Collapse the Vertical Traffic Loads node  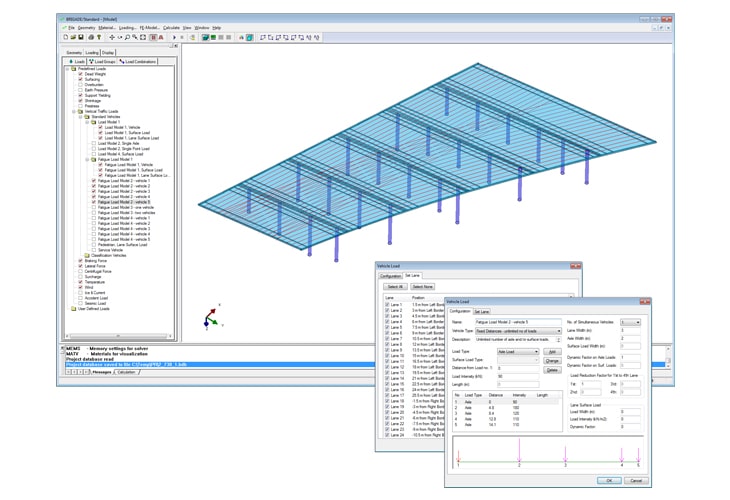[74, 111]
